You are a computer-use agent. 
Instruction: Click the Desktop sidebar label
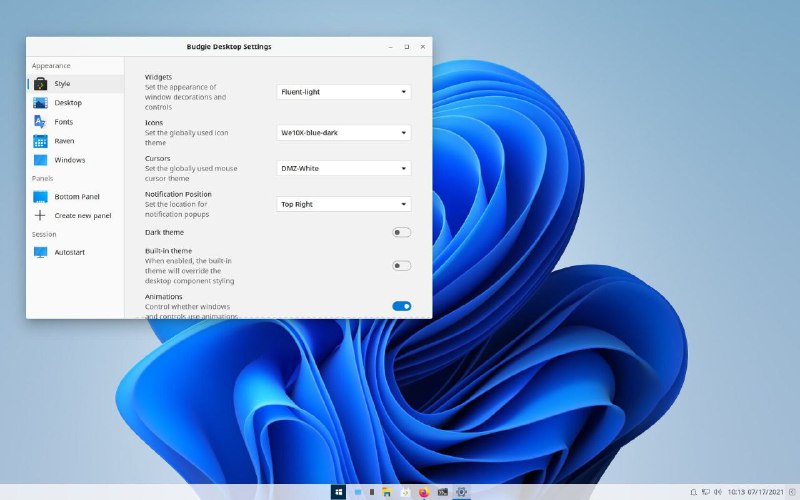coord(68,103)
